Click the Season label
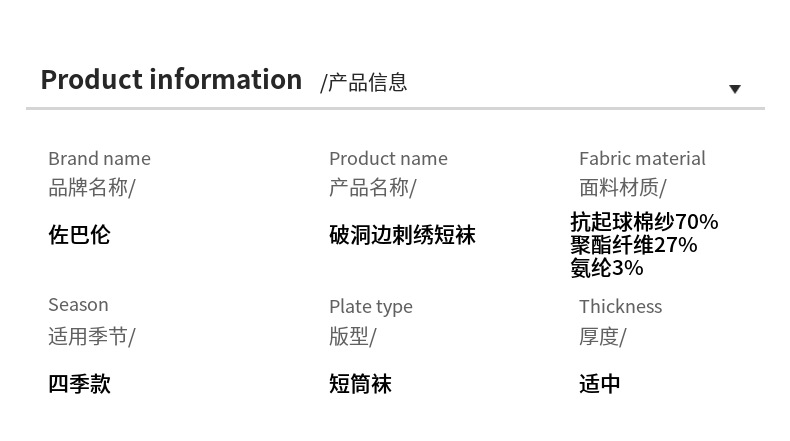 click(x=78, y=304)
